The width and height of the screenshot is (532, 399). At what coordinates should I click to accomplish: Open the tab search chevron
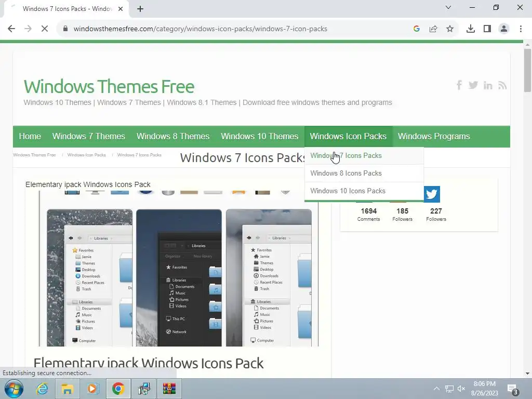[448, 7]
